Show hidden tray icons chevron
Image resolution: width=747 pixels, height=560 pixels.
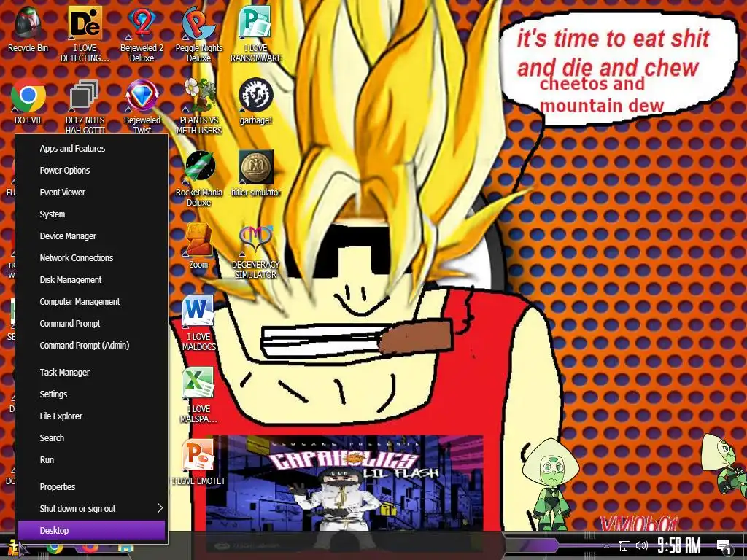(606, 545)
